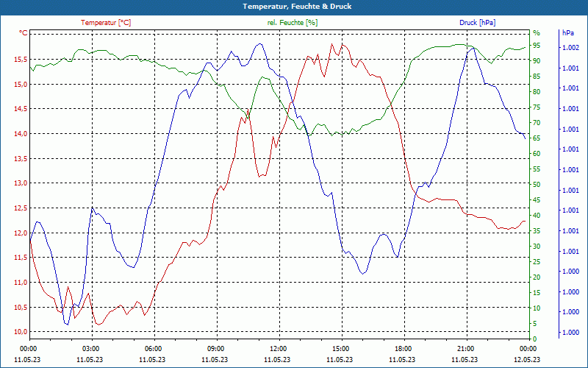Click the 45 humidity axis value

point(537,200)
